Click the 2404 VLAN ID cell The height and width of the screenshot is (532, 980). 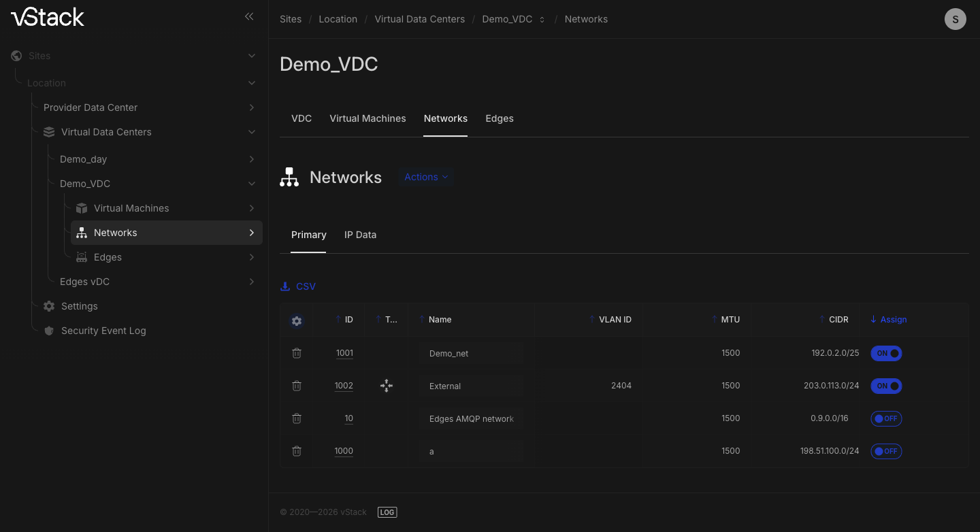(621, 386)
